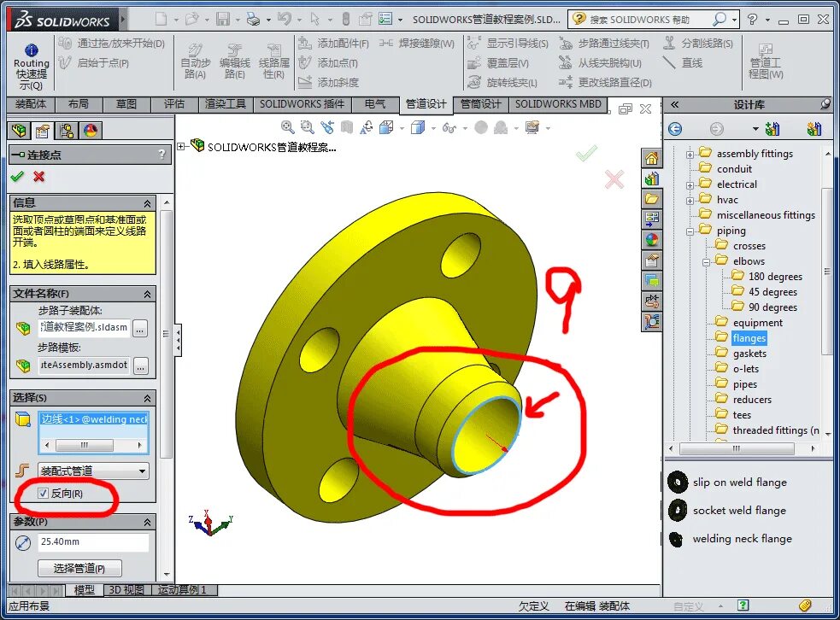The width and height of the screenshot is (840, 620).
Task: Expand the assembly fittings folder
Action: point(690,155)
